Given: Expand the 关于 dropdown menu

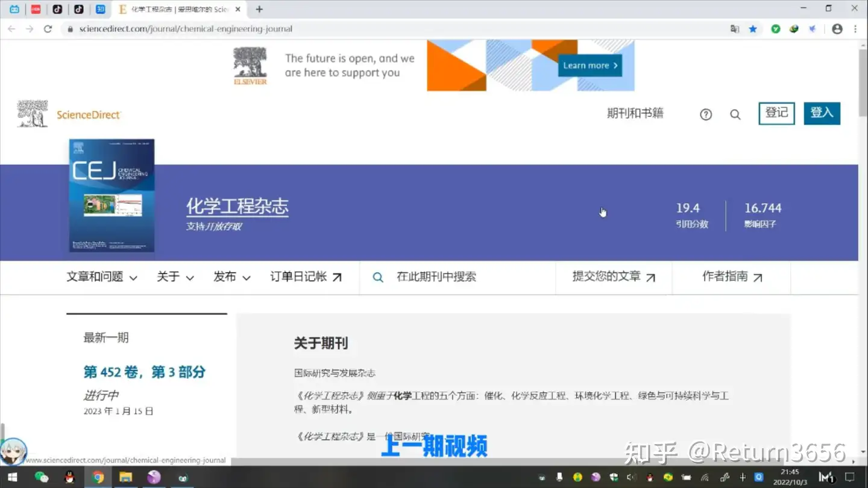Looking at the screenshot, I should 175,277.
